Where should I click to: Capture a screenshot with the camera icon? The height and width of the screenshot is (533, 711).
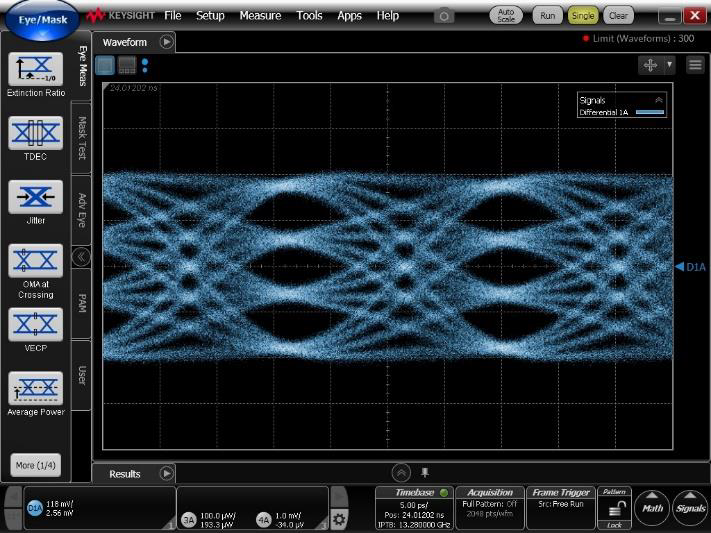point(443,16)
